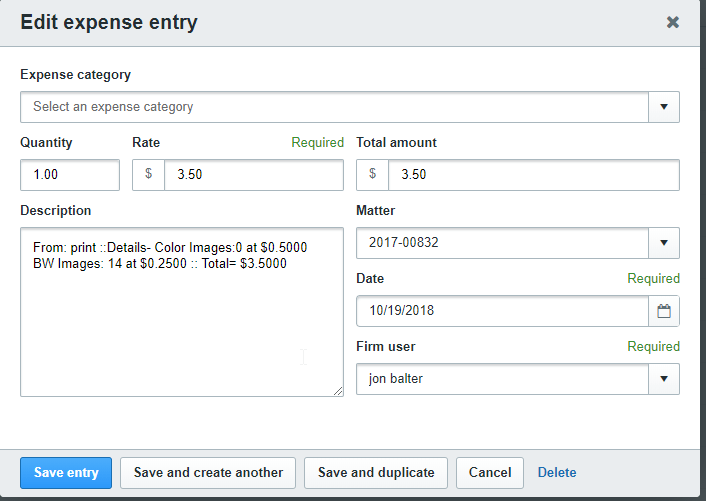Click the Matter field 2017-00832
This screenshot has height=501, width=706.
(x=502, y=243)
